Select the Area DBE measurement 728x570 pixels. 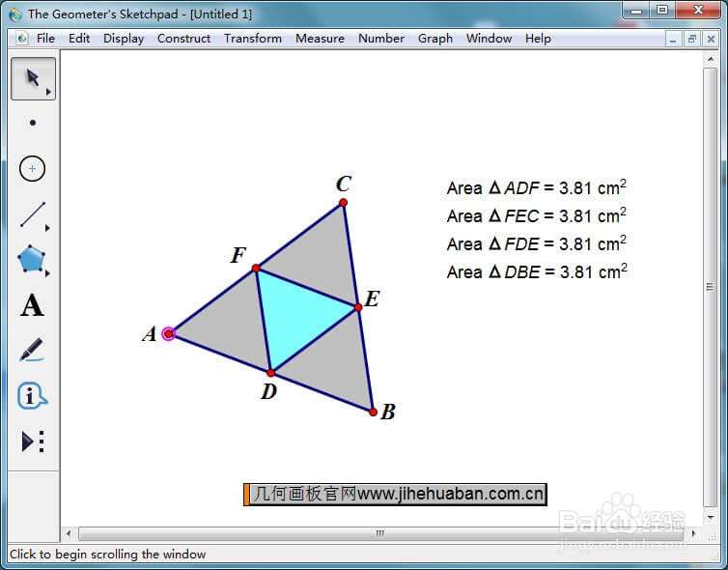click(x=537, y=271)
